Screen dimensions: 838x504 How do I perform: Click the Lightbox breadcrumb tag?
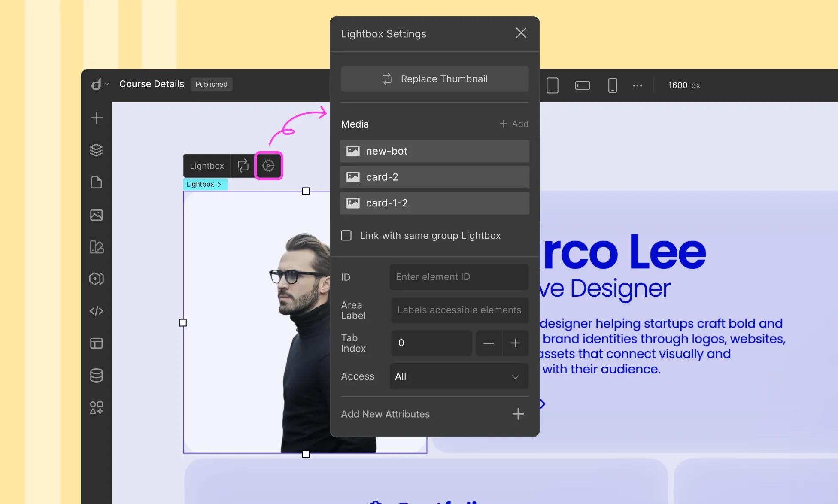[204, 184]
